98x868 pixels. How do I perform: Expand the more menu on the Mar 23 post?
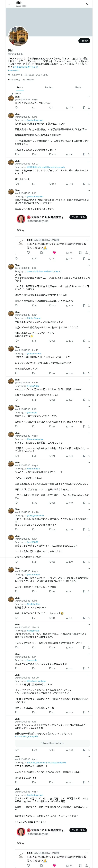[89, 624]
